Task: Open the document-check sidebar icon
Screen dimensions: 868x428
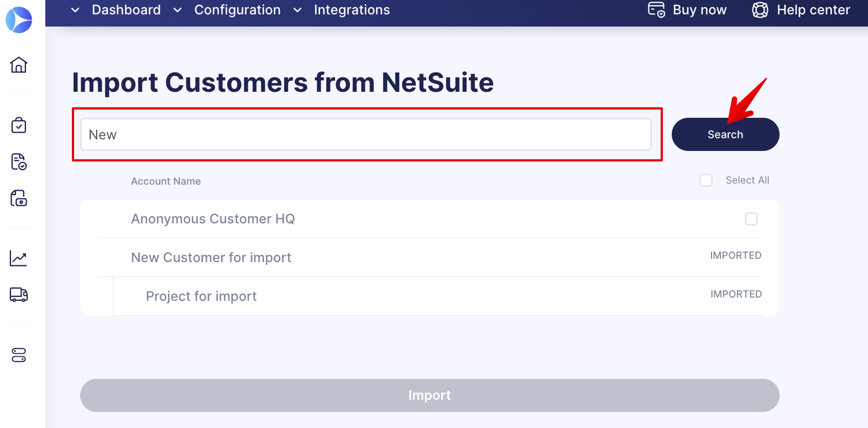Action: coord(19,161)
